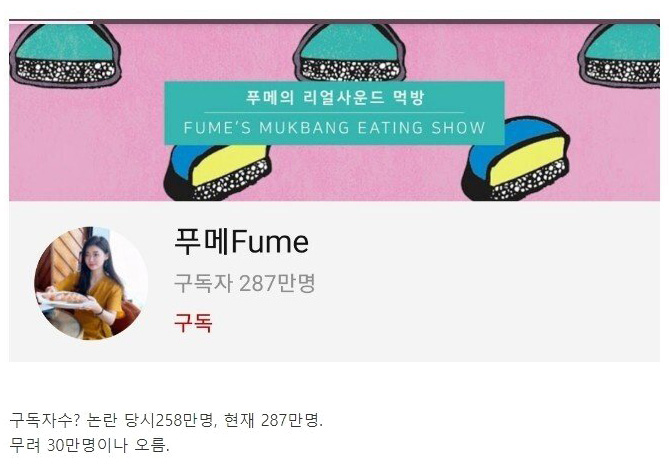Screen dimensions: 669x470
Task: Click the 현재 287만명 text in the caption
Action: tap(273, 421)
